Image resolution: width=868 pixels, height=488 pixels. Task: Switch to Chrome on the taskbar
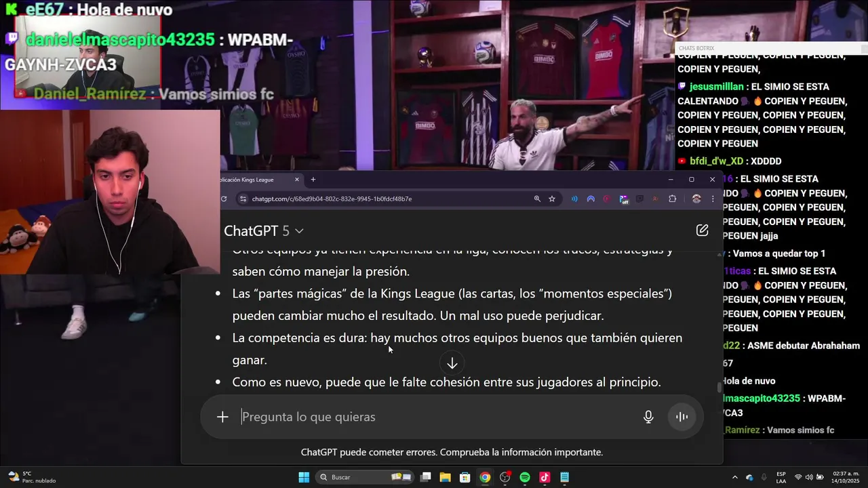pos(485,477)
